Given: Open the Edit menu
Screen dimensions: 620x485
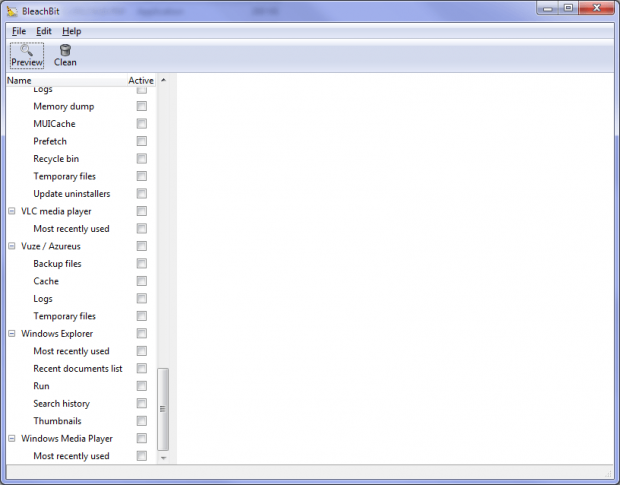Looking at the screenshot, I should coord(44,31).
